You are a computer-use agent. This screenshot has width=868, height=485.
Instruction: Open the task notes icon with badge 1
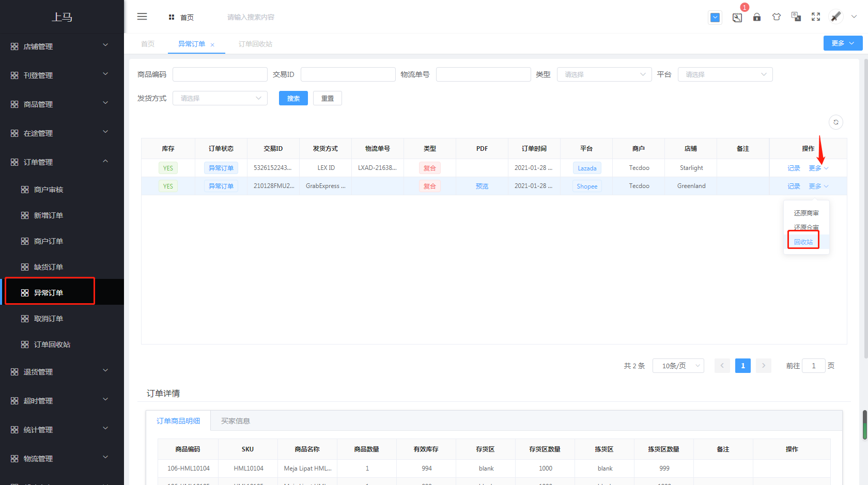click(x=737, y=17)
